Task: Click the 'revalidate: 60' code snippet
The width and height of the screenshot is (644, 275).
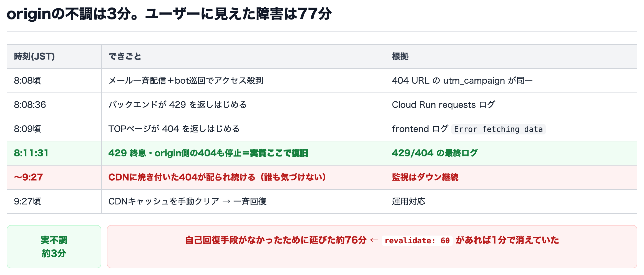Action: point(417,241)
